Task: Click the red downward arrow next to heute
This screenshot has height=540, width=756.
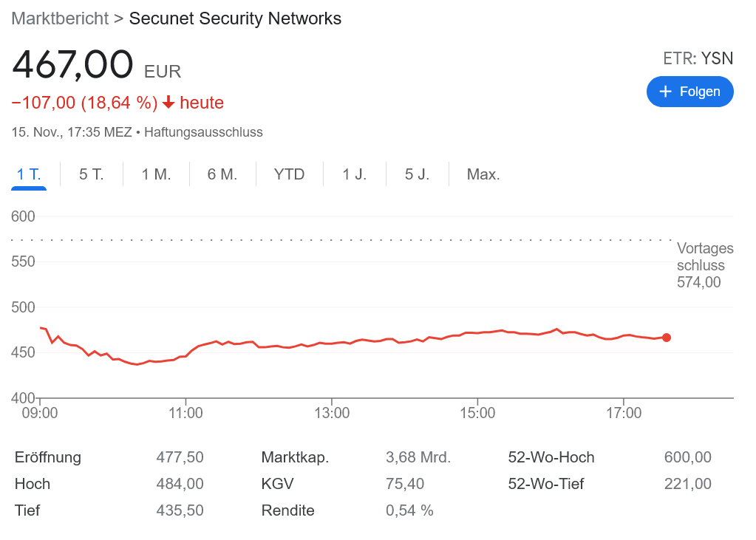Action: [169, 103]
